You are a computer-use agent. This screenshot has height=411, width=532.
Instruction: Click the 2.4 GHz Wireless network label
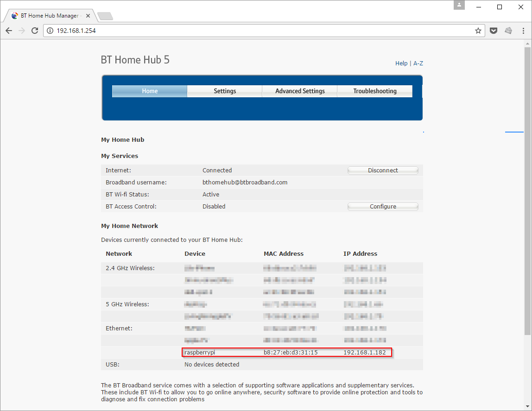130,268
